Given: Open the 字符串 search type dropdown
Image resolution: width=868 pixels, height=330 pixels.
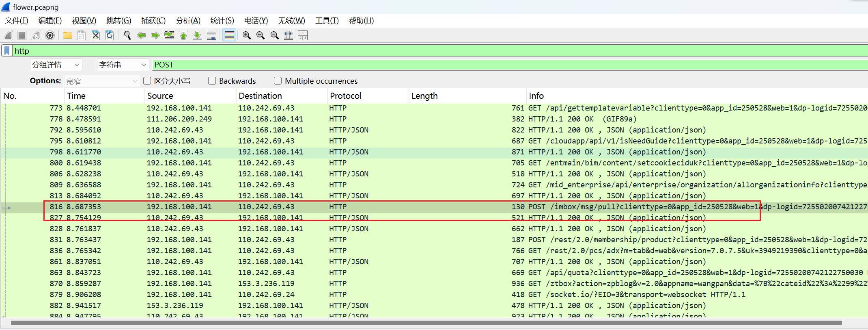Looking at the screenshot, I should click(123, 65).
